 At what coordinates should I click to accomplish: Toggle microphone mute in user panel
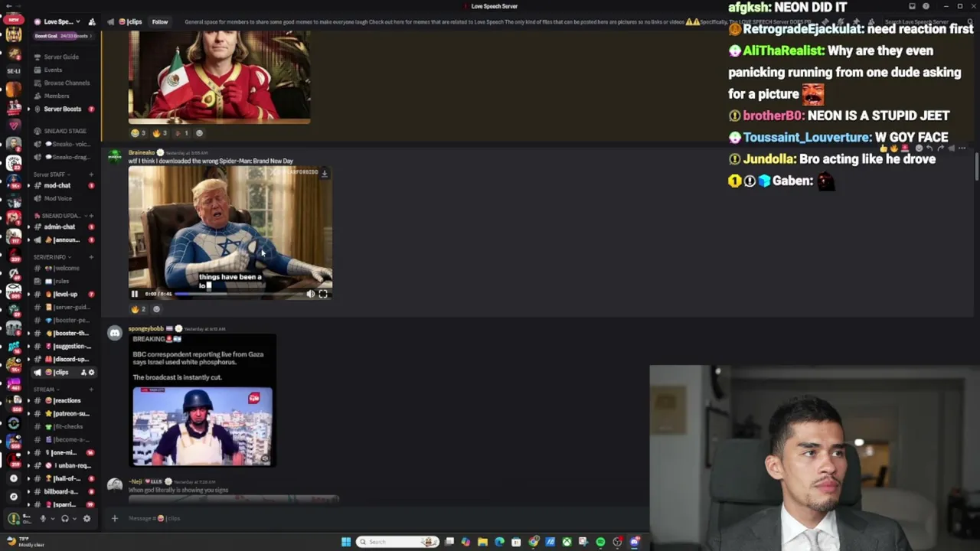pos(43,518)
